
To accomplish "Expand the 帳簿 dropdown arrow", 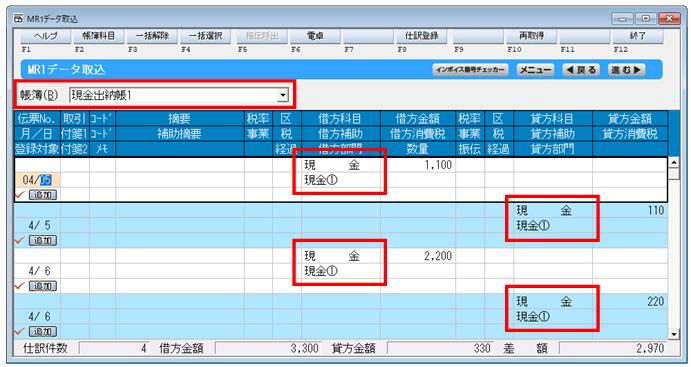I will click(x=282, y=95).
